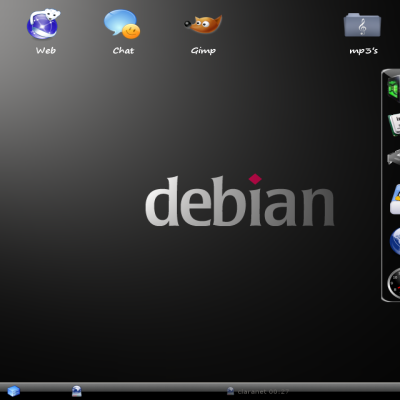Screen dimensions: 400x400
Task: Open the speedometer gauge dock icon
Action: [394, 284]
